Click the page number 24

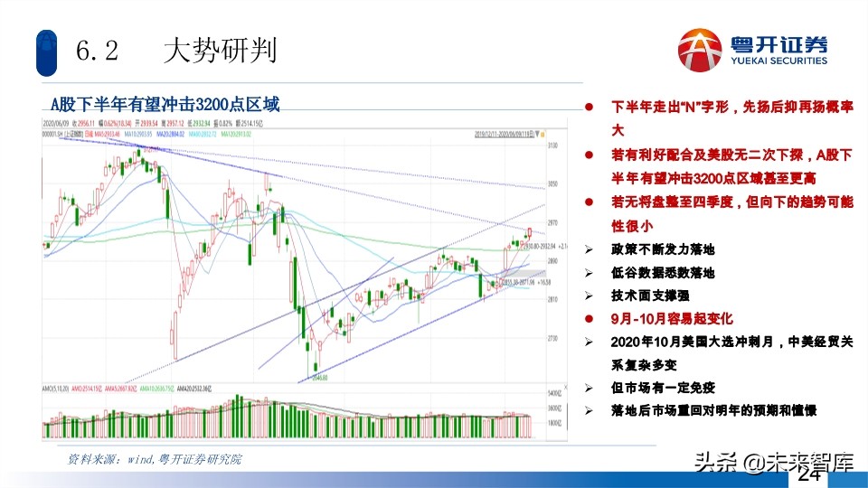[x=810, y=474]
